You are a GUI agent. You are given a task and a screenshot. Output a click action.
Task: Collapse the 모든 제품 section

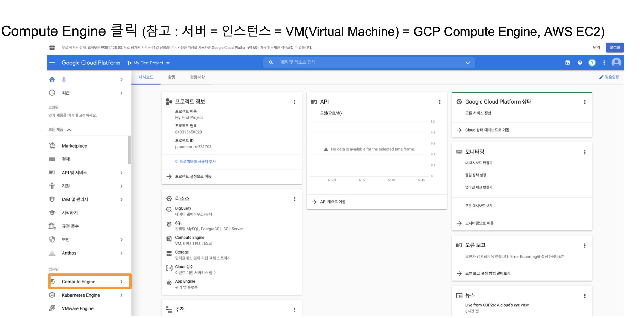pos(69,130)
